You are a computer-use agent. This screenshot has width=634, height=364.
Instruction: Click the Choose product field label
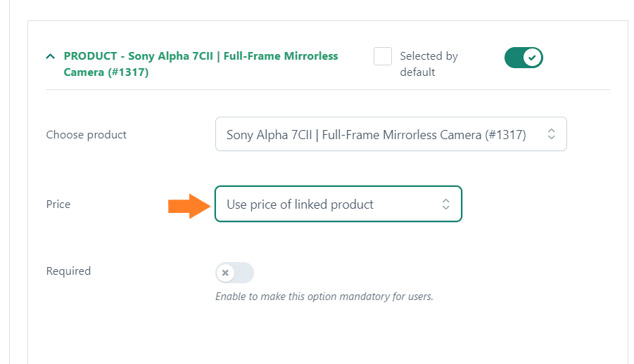[x=86, y=135]
